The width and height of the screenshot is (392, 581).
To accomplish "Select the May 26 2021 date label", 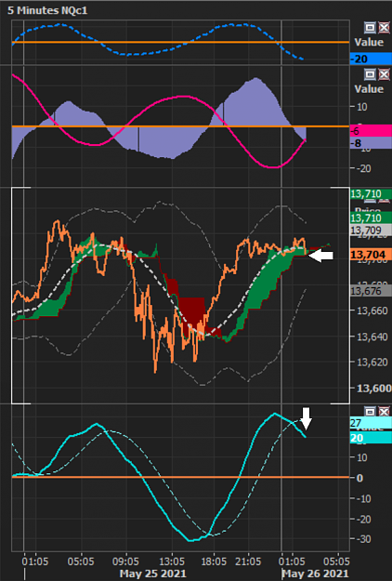I will click(x=315, y=574).
